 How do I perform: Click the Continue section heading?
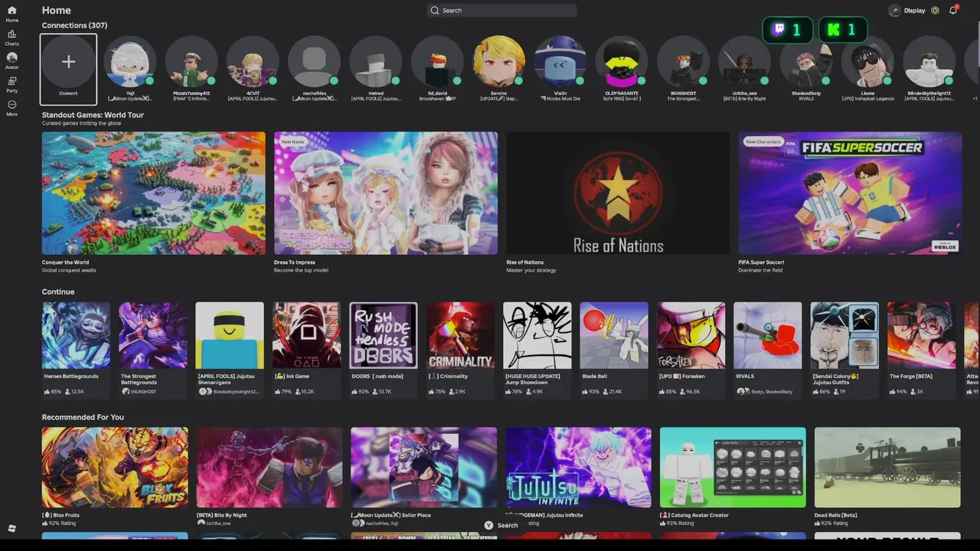pyautogui.click(x=58, y=292)
